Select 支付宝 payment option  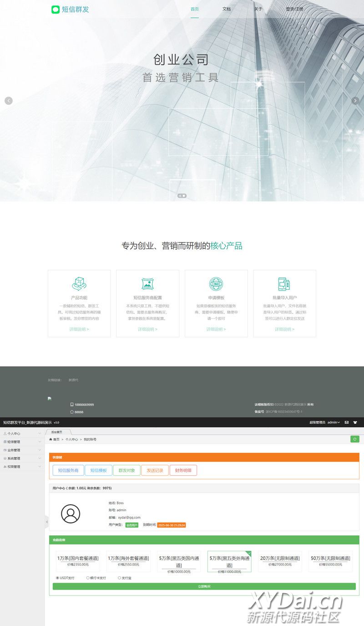click(x=119, y=578)
